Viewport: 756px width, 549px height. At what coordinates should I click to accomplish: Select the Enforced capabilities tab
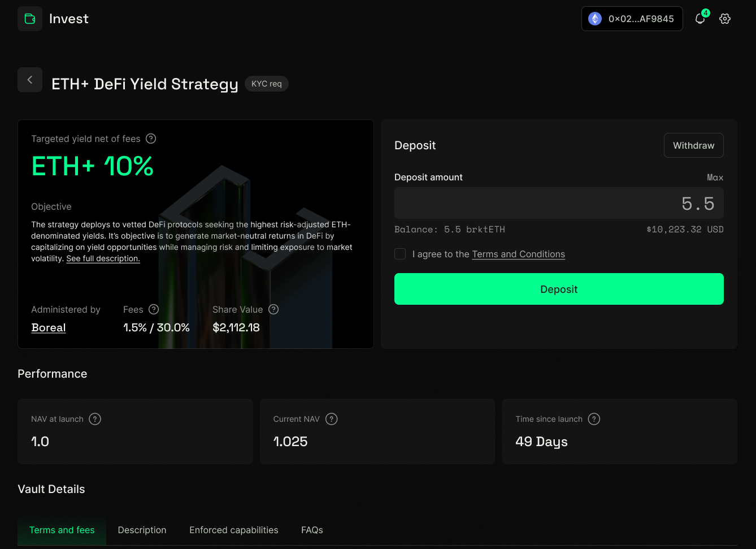[x=234, y=530]
